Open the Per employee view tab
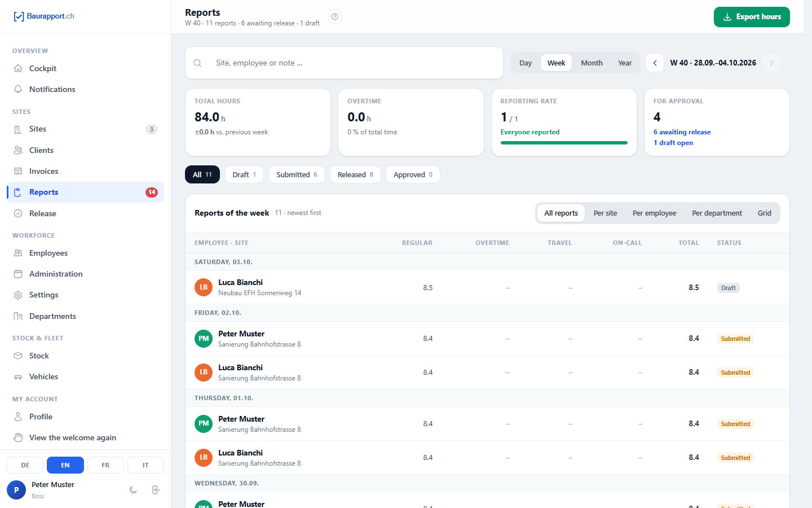The height and width of the screenshot is (508, 812). coord(654,213)
